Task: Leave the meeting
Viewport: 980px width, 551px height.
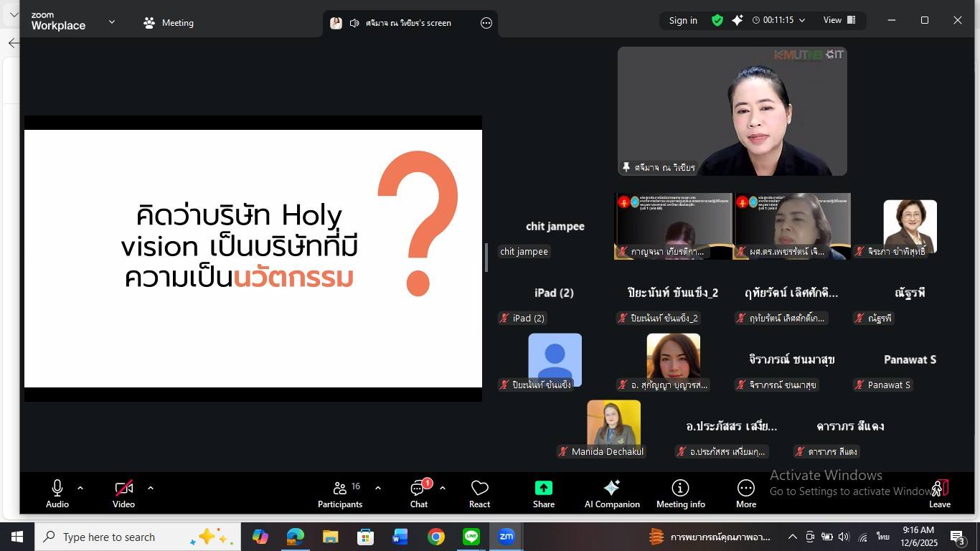Action: click(939, 494)
